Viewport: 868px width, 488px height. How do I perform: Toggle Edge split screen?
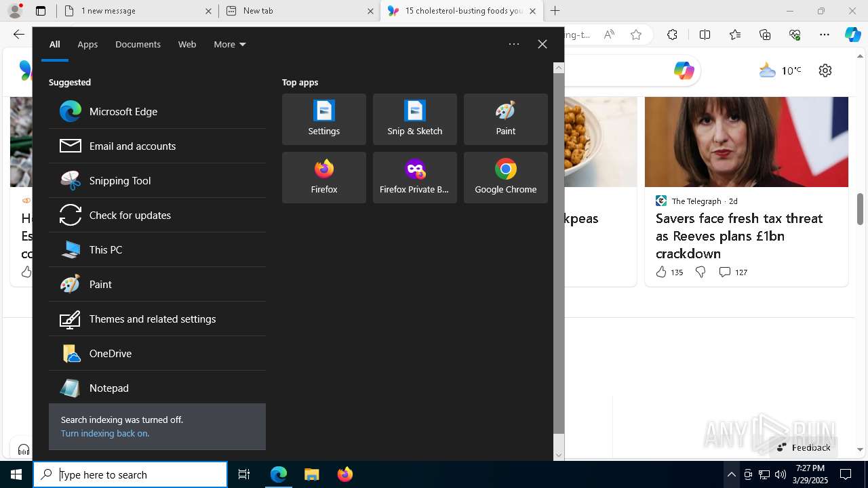(705, 35)
